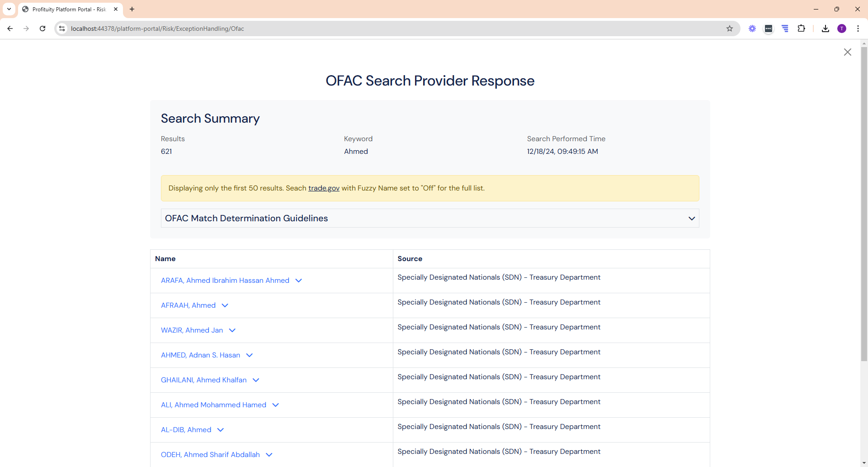
Task: Expand details for ARAFA, Ahmed Ibrahim Hassan Ahmed
Action: tap(298, 281)
